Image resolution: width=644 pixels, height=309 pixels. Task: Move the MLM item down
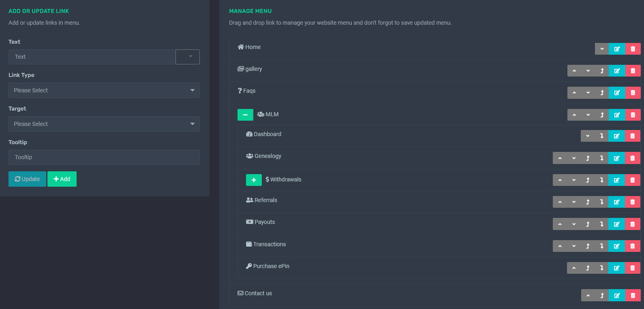click(588, 115)
